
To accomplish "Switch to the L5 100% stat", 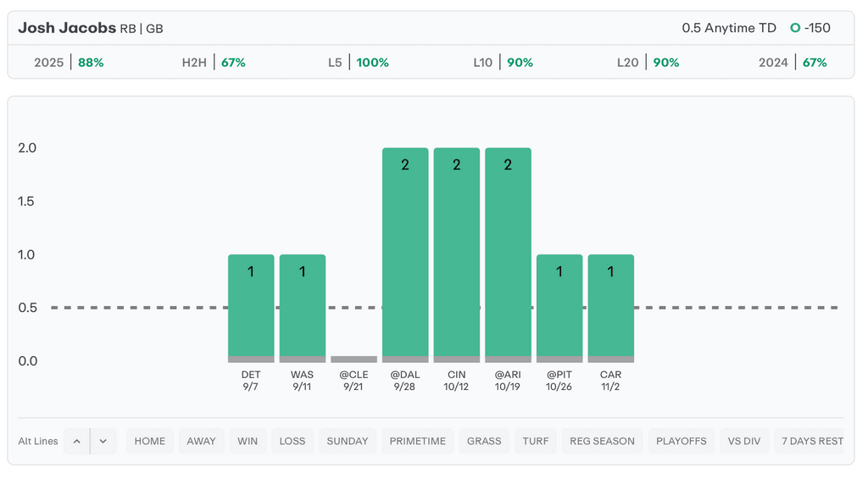I will point(359,63).
